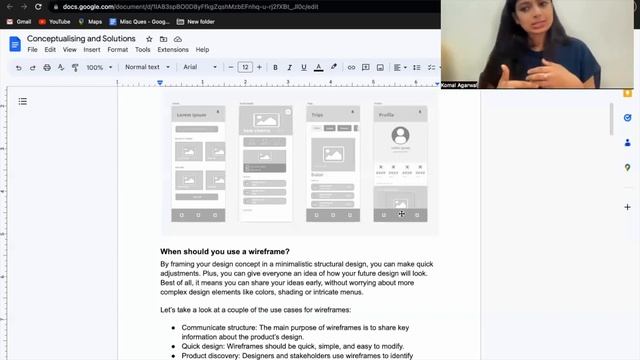
Task: Open the text color picker
Action: pos(318,68)
